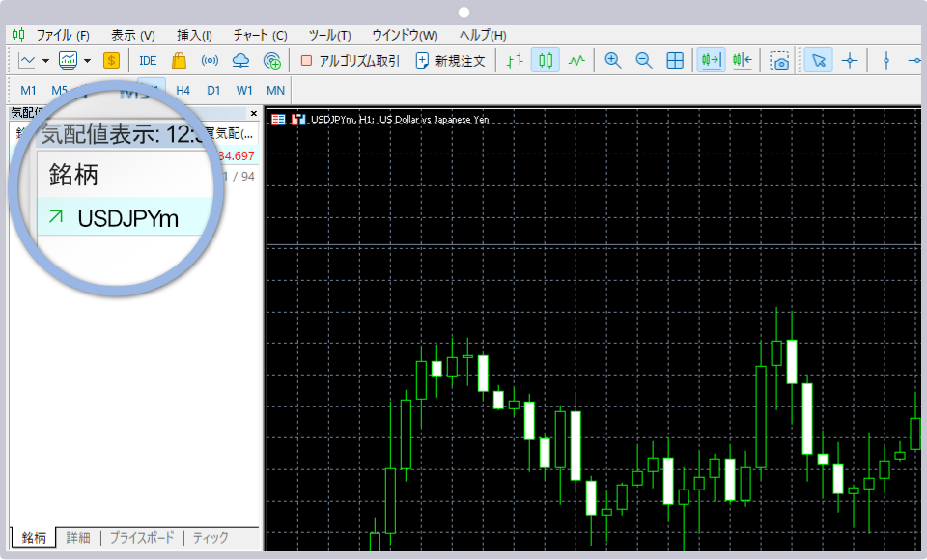Viewport: 927px width, 560px height.
Task: Expand the new chart dropdown arrow
Action: 45,60
